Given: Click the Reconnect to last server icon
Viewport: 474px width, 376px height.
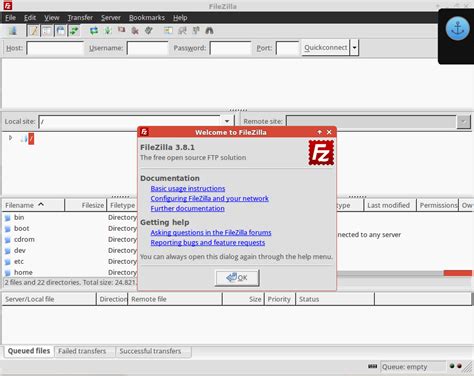Looking at the screenshot, I should point(149,31).
